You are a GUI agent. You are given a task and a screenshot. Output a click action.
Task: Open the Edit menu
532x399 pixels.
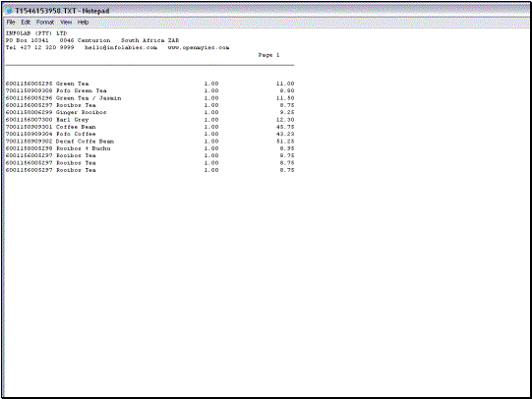tap(26, 22)
